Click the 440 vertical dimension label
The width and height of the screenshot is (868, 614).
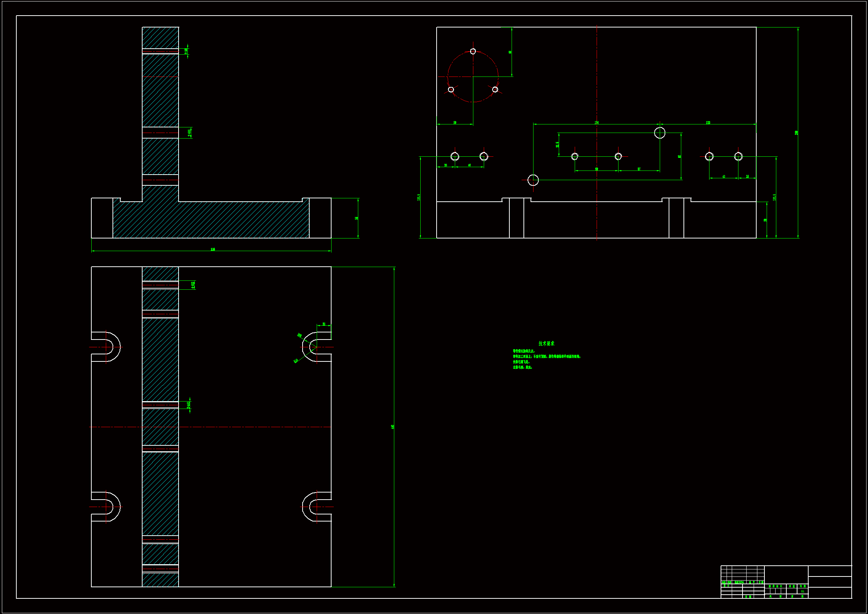pyautogui.click(x=393, y=427)
